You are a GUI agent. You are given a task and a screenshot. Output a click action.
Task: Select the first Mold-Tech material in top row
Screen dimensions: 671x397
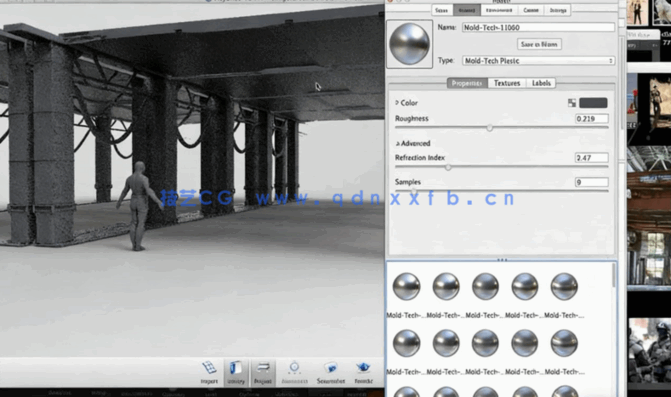(x=406, y=287)
